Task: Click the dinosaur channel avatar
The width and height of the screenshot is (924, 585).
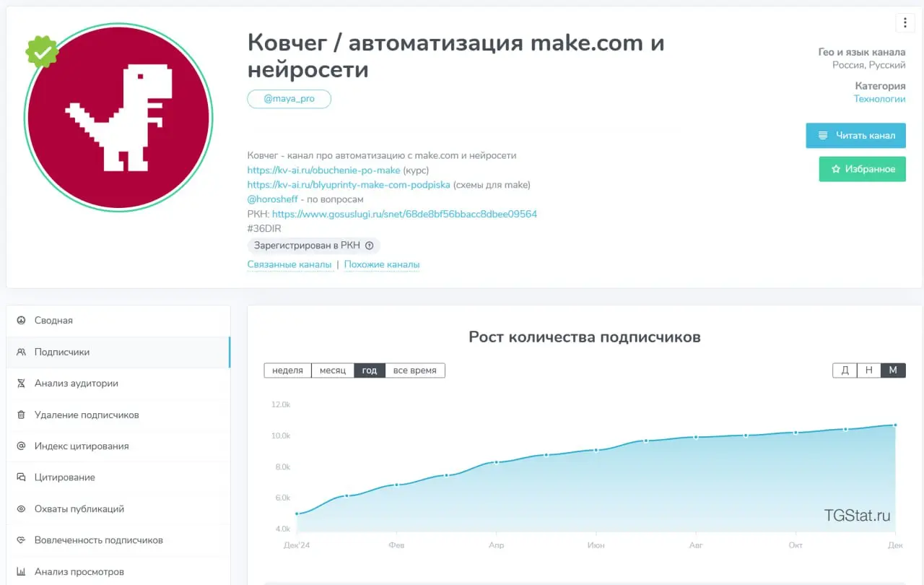Action: point(118,117)
